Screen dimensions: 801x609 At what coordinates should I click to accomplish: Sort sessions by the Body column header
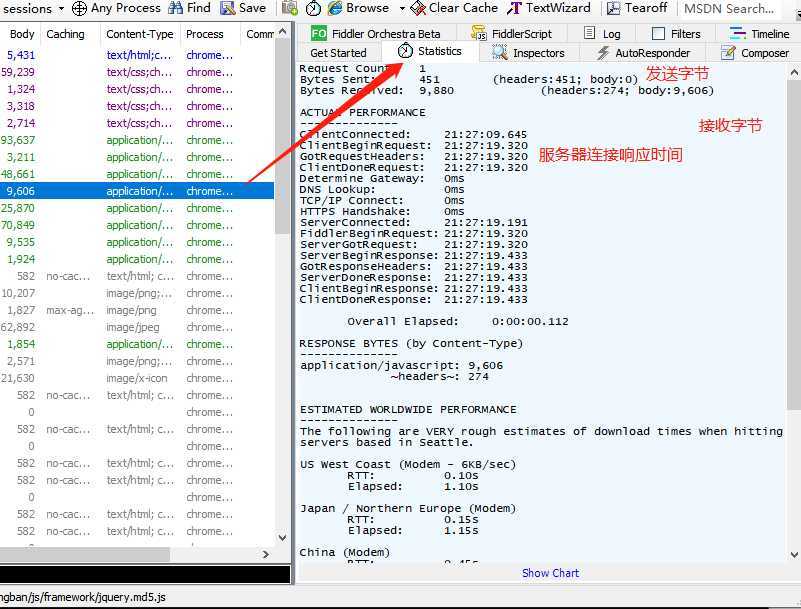(22, 34)
